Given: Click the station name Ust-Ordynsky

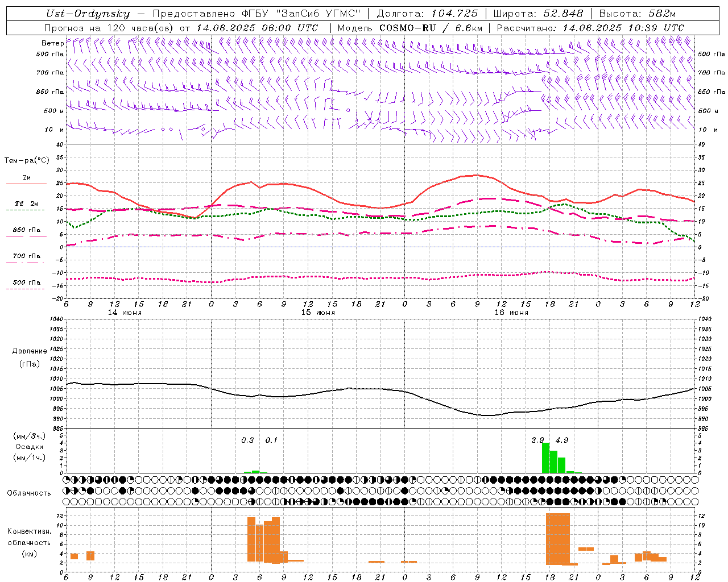Looking at the screenshot, I should coord(88,14).
